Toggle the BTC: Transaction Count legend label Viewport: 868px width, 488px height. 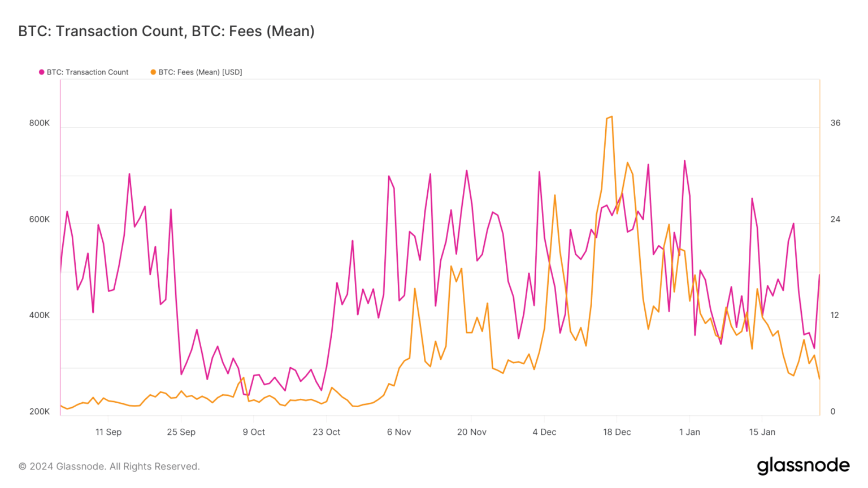(88, 72)
